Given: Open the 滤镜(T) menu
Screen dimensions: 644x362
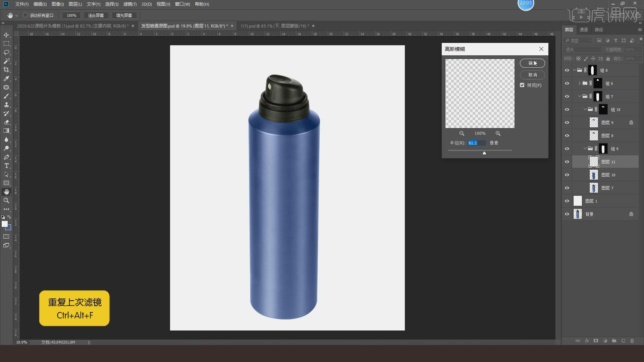Looking at the screenshot, I should pyautogui.click(x=130, y=4).
